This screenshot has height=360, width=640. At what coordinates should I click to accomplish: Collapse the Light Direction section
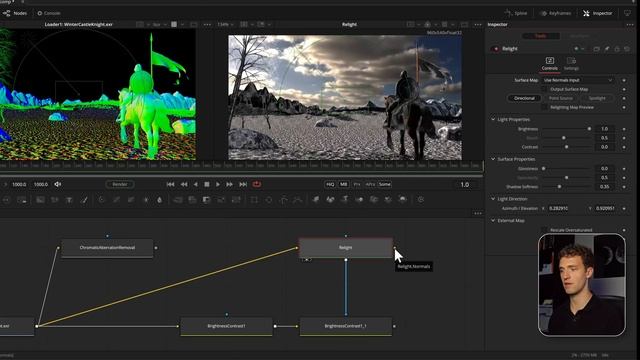coord(493,199)
